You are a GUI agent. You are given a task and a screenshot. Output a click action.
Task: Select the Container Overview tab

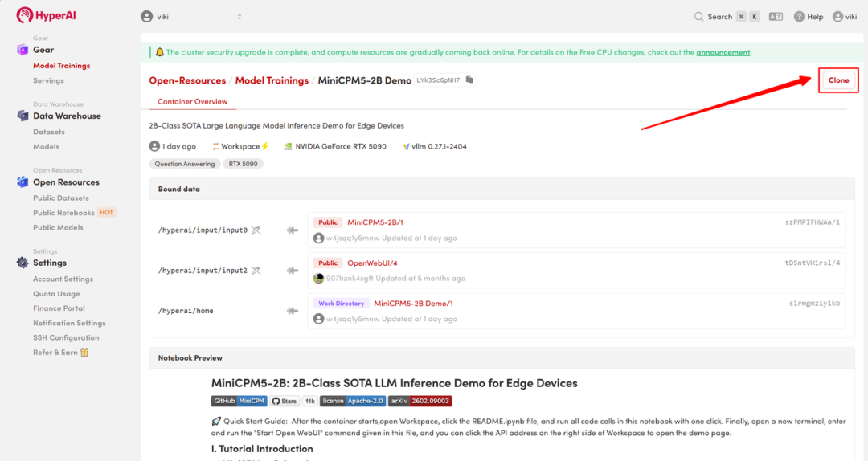[193, 101]
